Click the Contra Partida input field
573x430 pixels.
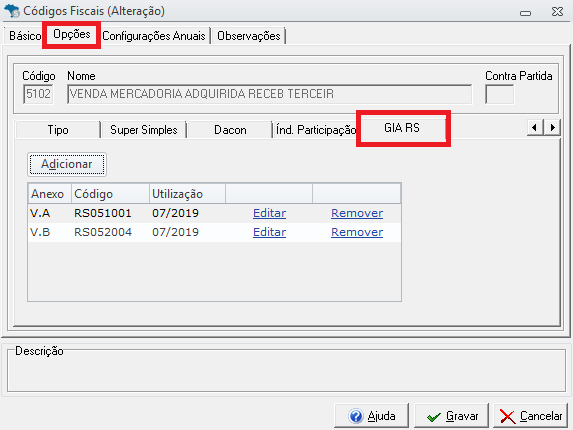point(500,94)
